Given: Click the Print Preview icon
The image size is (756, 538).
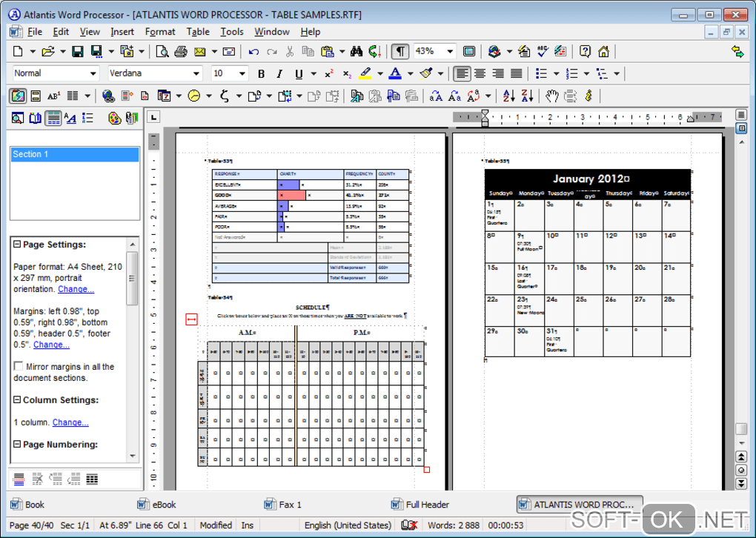Looking at the screenshot, I should [162, 51].
